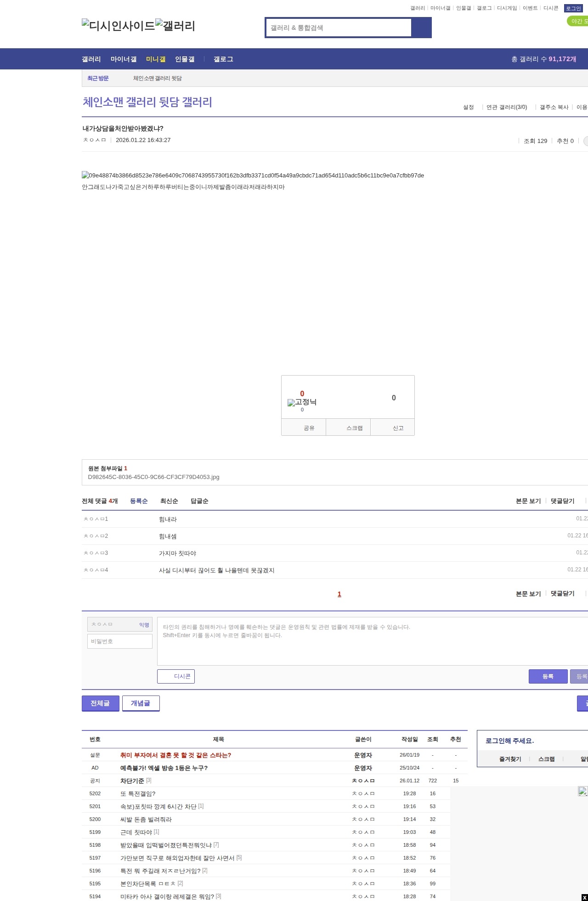Click the 고정닉 upvote icon
Image resolution: width=588 pixels, height=901 pixels.
[302, 402]
